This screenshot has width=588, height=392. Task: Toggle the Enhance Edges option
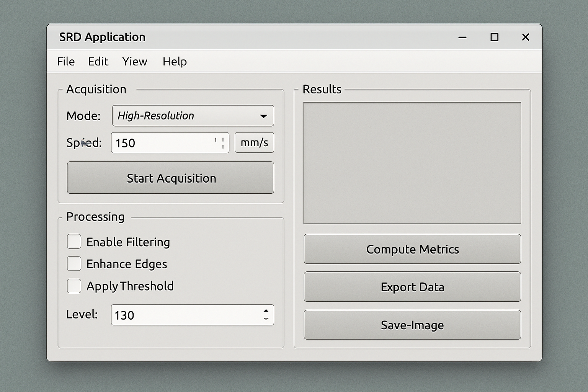coord(74,264)
